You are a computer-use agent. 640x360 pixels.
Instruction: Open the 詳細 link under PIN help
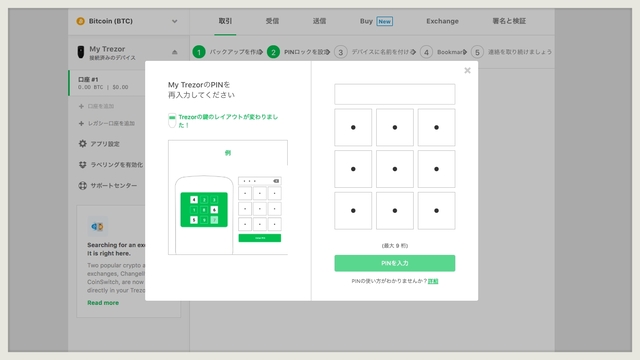pos(433,281)
